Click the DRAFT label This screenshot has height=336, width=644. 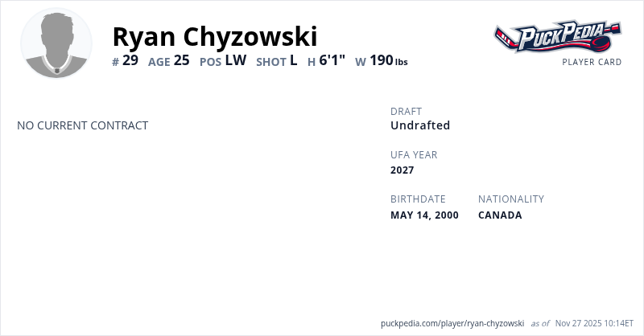click(x=406, y=111)
